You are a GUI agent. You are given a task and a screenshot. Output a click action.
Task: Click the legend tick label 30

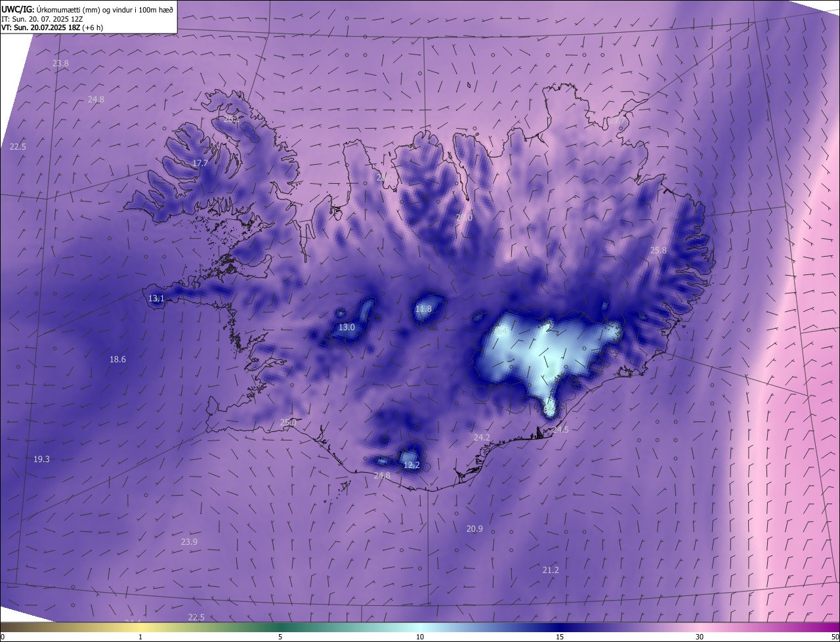tap(700, 637)
